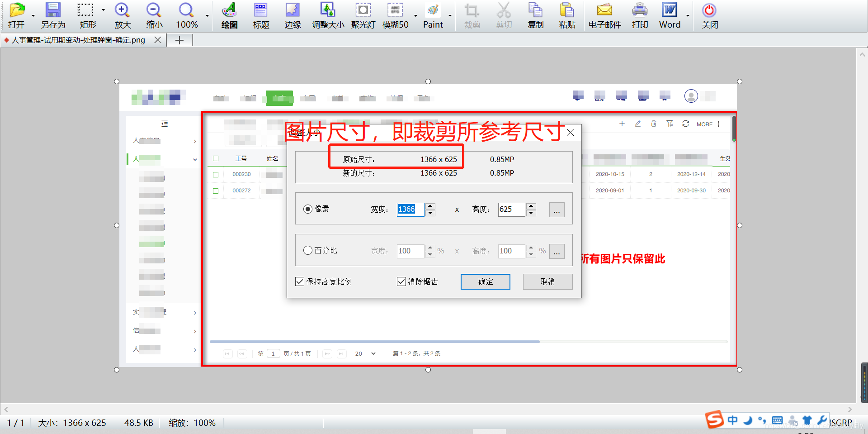Open the dropdown arrow beside 模糊50
The height and width of the screenshot is (434, 868).
415,16
